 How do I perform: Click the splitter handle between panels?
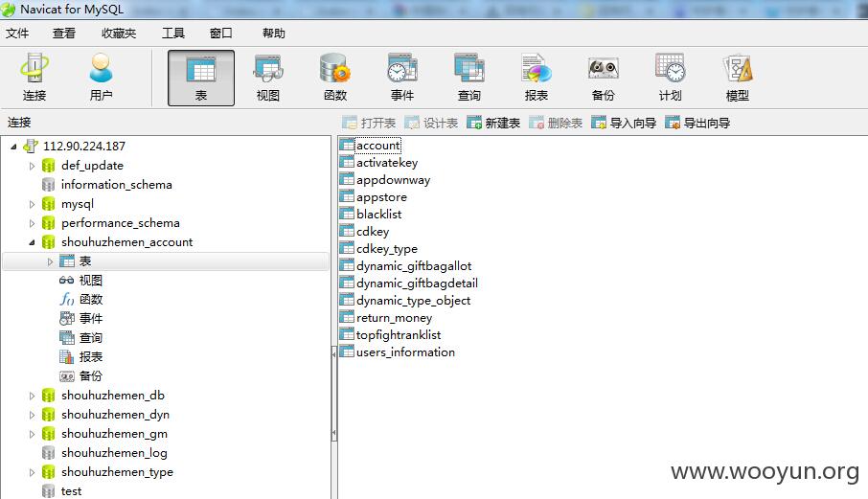pos(333,394)
